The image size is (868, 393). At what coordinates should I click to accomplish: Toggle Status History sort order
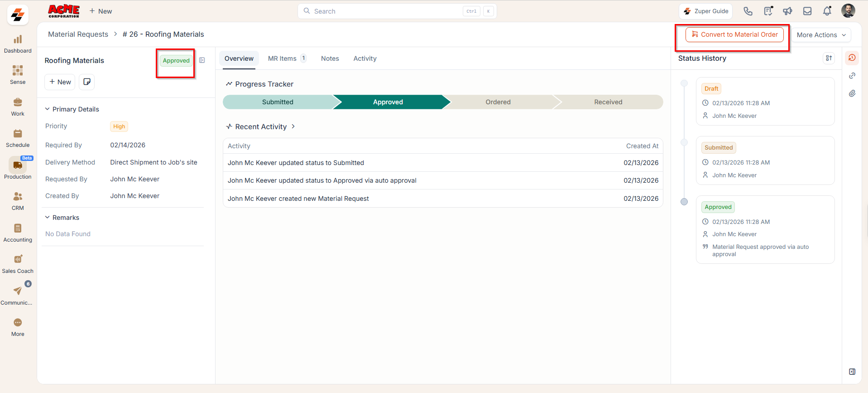click(829, 58)
